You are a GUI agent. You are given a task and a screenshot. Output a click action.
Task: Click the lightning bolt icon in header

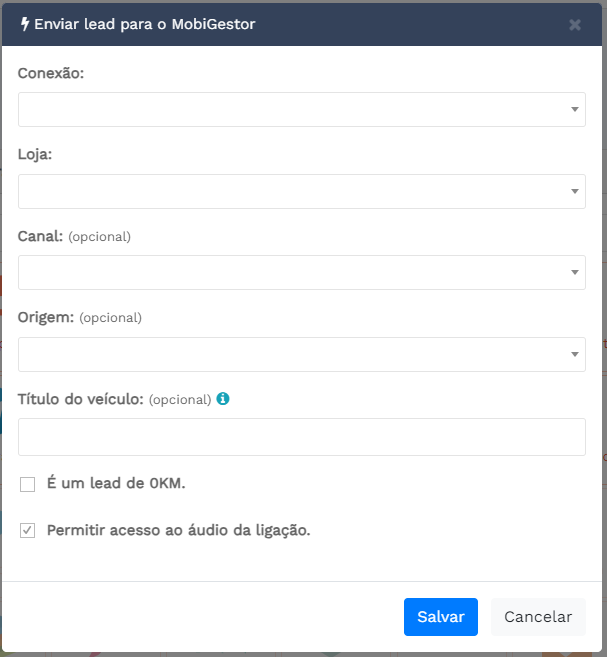coord(25,24)
